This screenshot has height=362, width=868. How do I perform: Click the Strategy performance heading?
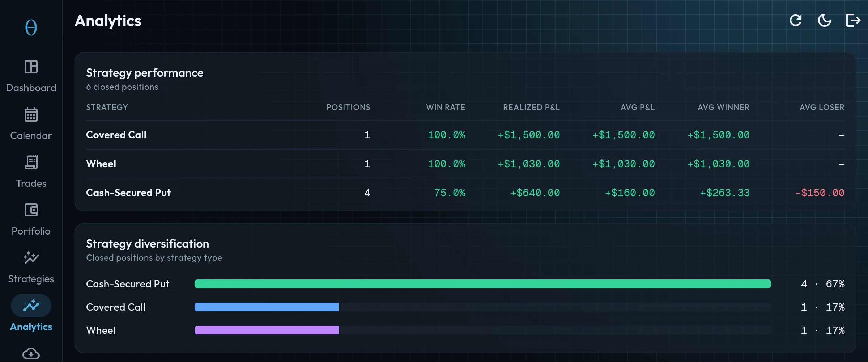click(145, 73)
